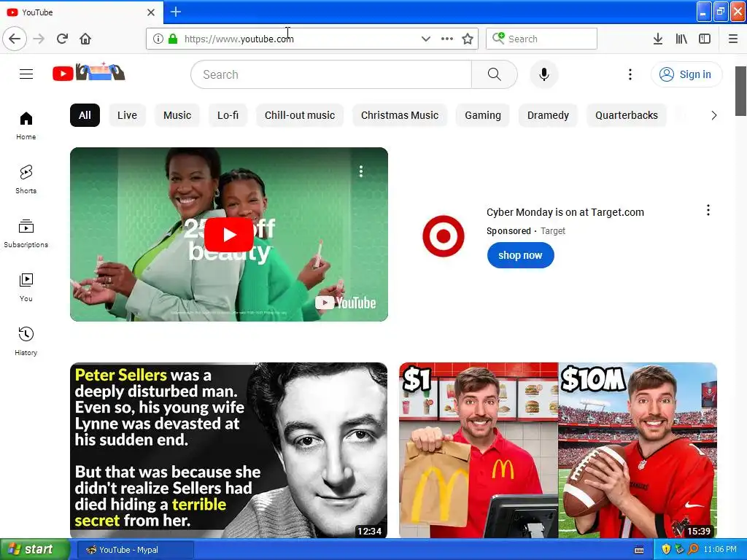Go to Home in YouTube sidebar

26,125
